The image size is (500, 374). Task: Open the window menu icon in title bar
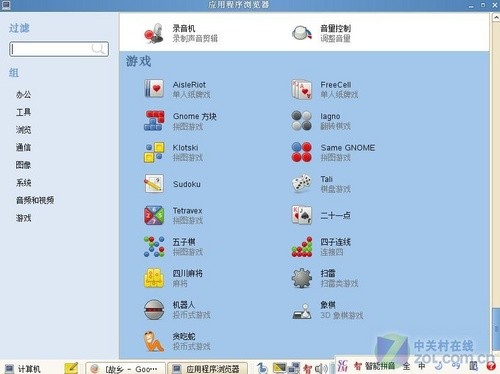click(6, 5)
